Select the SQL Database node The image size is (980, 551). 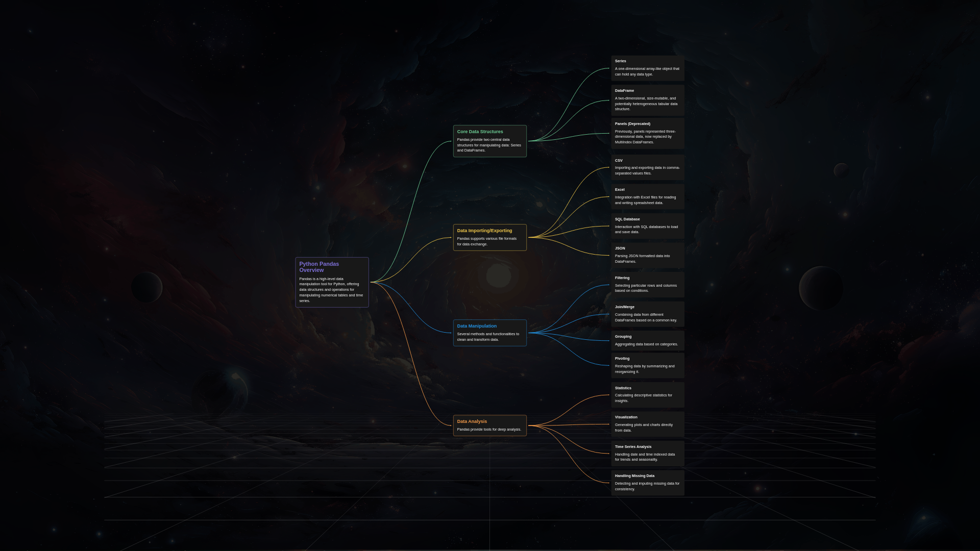click(647, 226)
